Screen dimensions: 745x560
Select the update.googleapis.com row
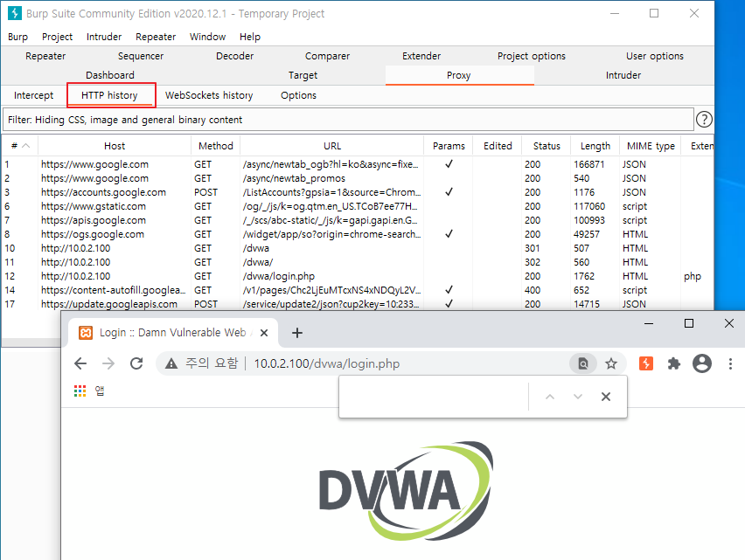(358, 304)
